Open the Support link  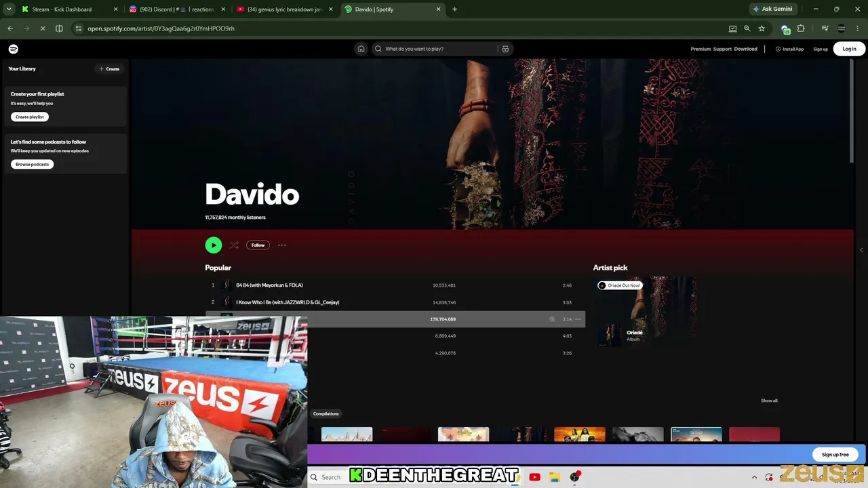[x=722, y=49]
